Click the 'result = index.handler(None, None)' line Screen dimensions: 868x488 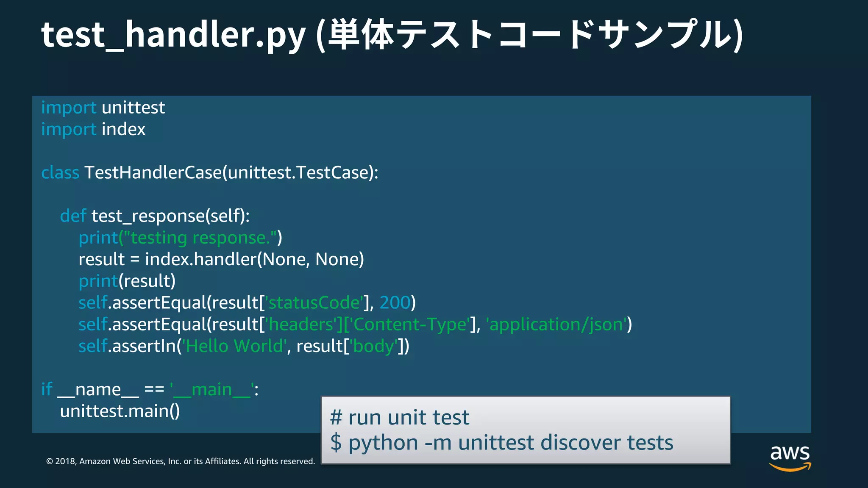click(x=221, y=259)
